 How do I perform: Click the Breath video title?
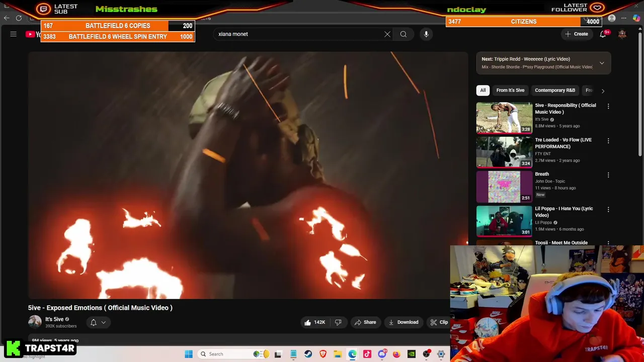(542, 174)
